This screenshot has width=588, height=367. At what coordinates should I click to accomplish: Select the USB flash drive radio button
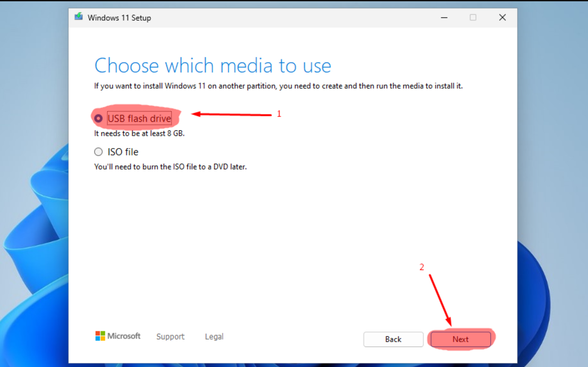[x=99, y=118]
